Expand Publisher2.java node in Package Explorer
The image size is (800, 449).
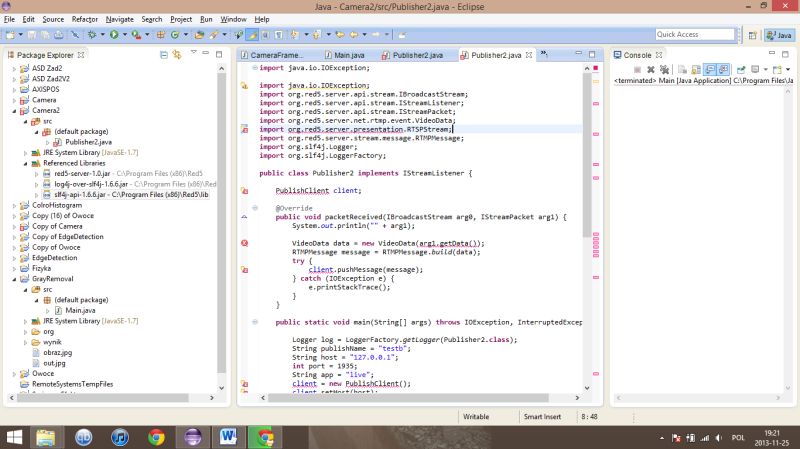pyautogui.click(x=47, y=142)
